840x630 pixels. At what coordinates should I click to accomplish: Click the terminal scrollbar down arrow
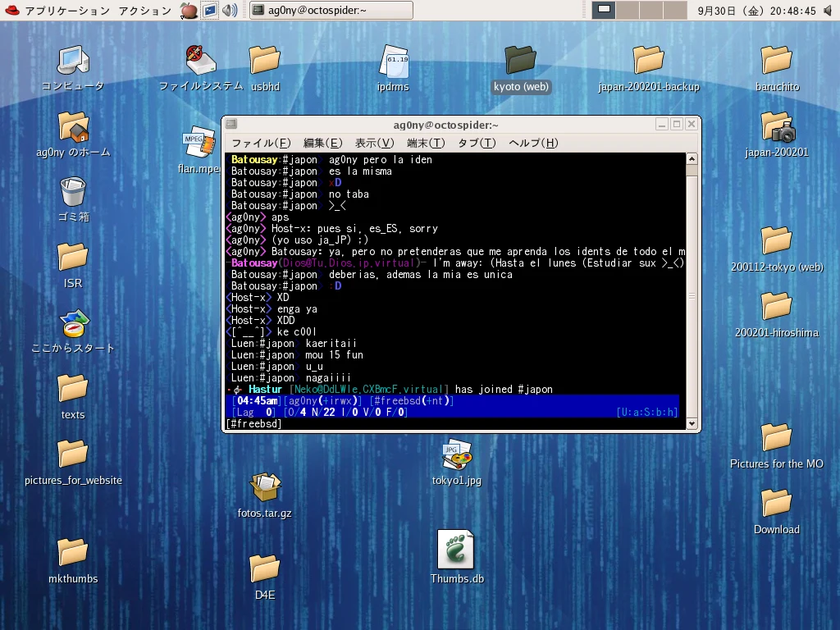(x=691, y=424)
